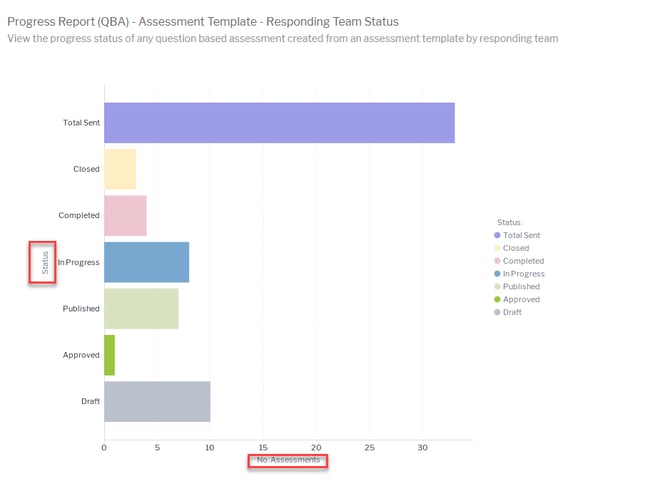Select the blue In Progress bar

[x=146, y=262]
